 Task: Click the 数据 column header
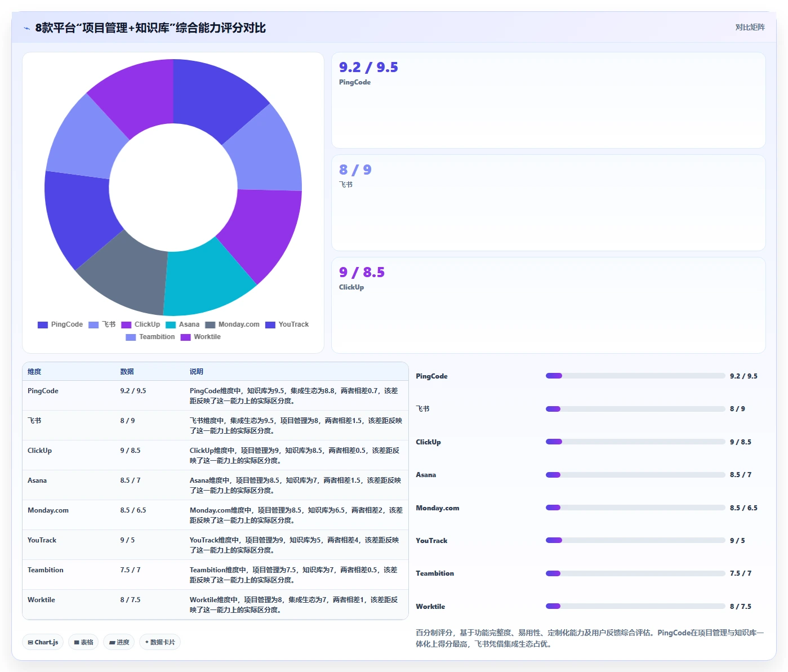[127, 372]
